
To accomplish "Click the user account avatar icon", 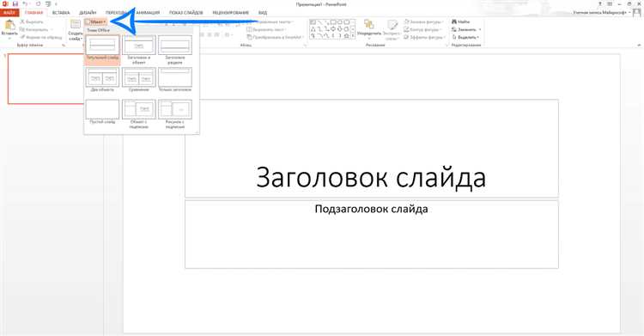I will coord(637,12).
